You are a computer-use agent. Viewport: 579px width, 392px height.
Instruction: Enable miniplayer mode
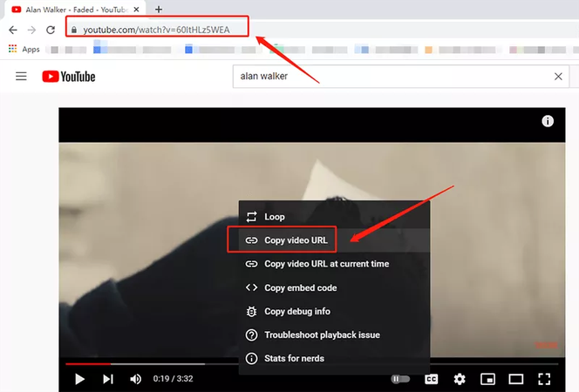(x=488, y=379)
